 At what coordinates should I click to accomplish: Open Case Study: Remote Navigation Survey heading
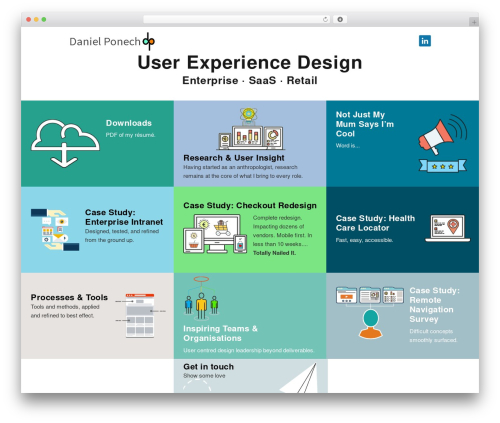click(x=434, y=305)
